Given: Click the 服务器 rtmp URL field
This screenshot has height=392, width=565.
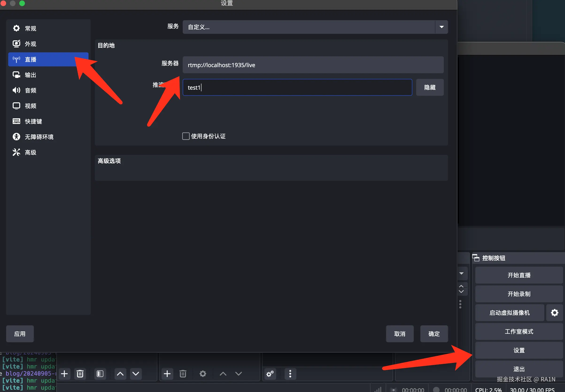Looking at the screenshot, I should coord(313,65).
